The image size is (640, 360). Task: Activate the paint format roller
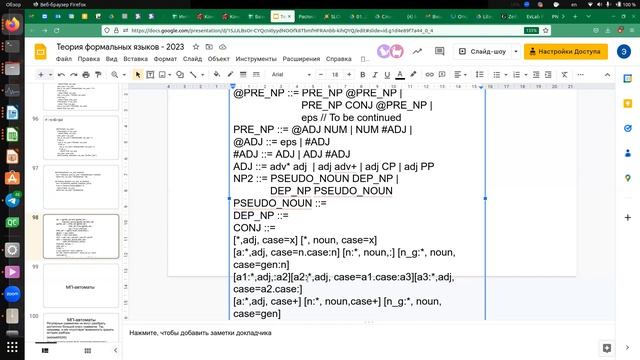98,75
